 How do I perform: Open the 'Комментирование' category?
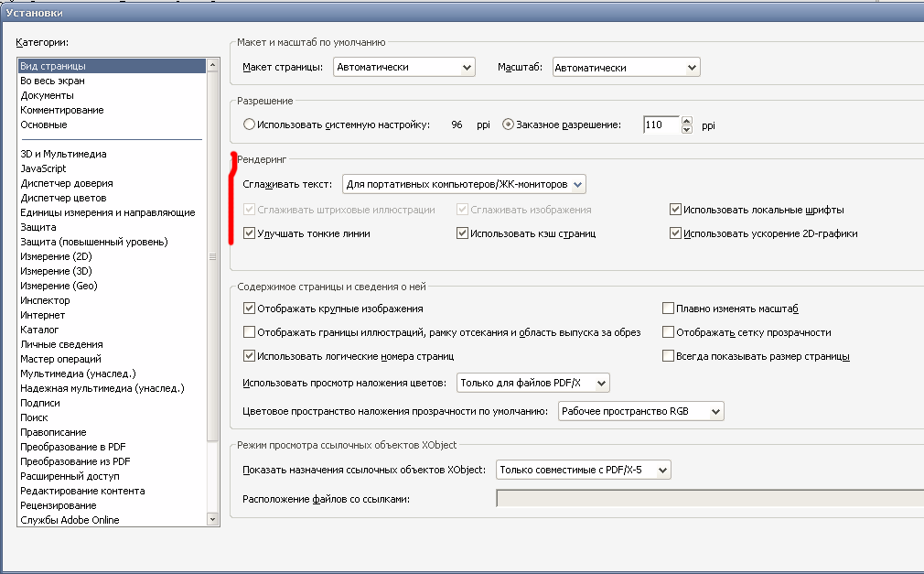click(62, 111)
